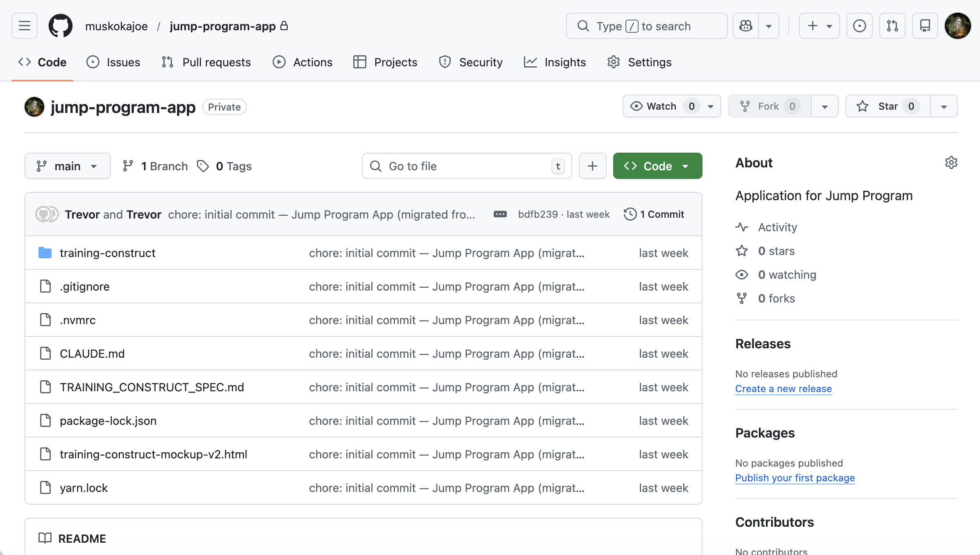Switch to the Settings tab
Image resolution: width=980 pixels, height=555 pixels.
point(649,62)
